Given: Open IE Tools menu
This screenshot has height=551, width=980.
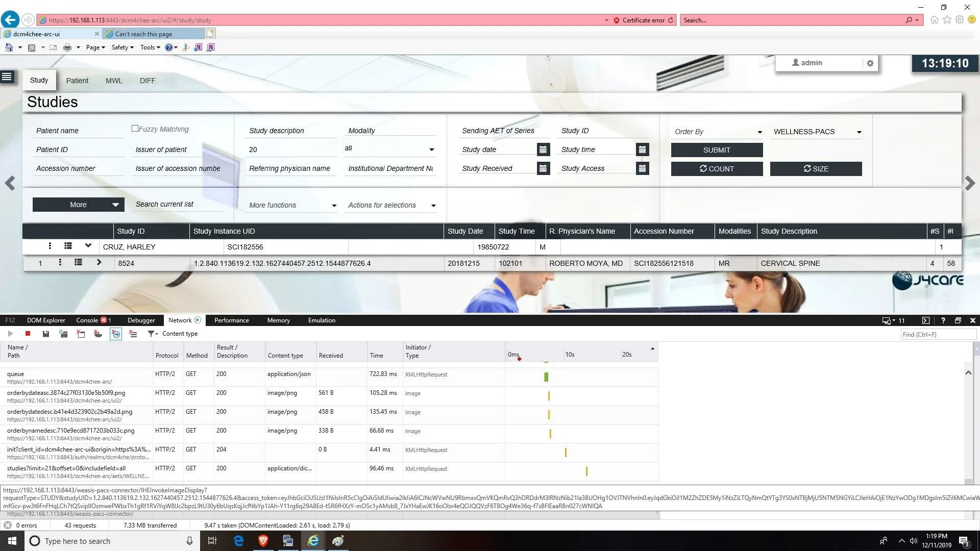Looking at the screenshot, I should tap(150, 47).
